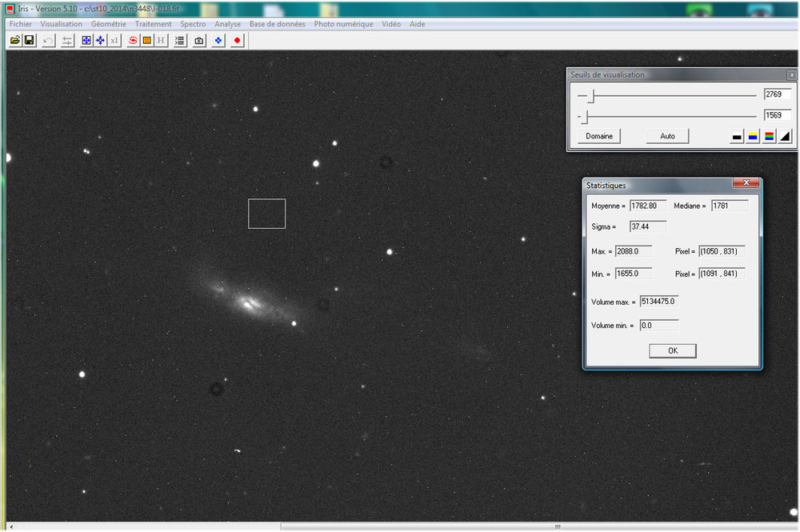Image resolution: width=800 pixels, height=532 pixels.
Task: Click the high threshold field showing 2769
Action: (778, 94)
